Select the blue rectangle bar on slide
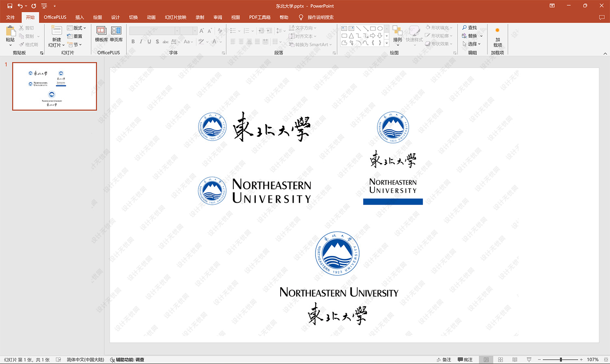The width and height of the screenshot is (610, 364). click(x=393, y=201)
